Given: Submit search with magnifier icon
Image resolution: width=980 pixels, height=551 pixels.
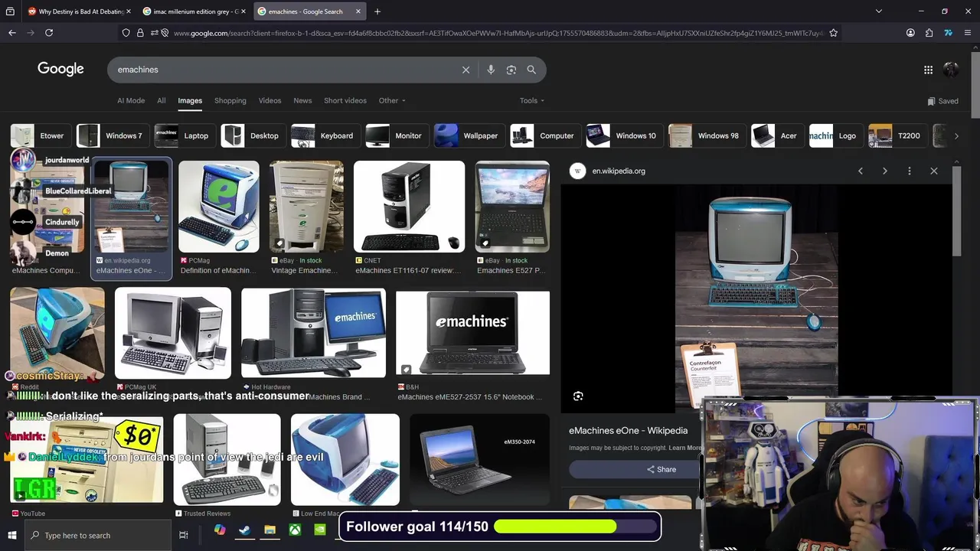Looking at the screenshot, I should (x=531, y=70).
